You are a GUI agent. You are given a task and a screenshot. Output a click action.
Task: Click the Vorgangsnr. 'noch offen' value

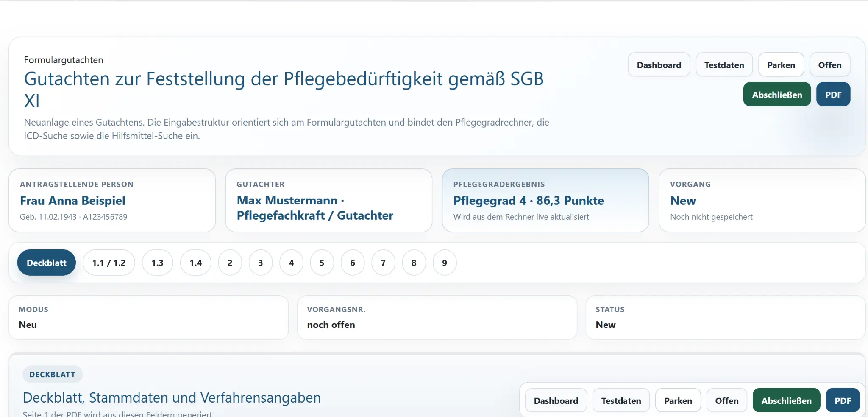[331, 325]
